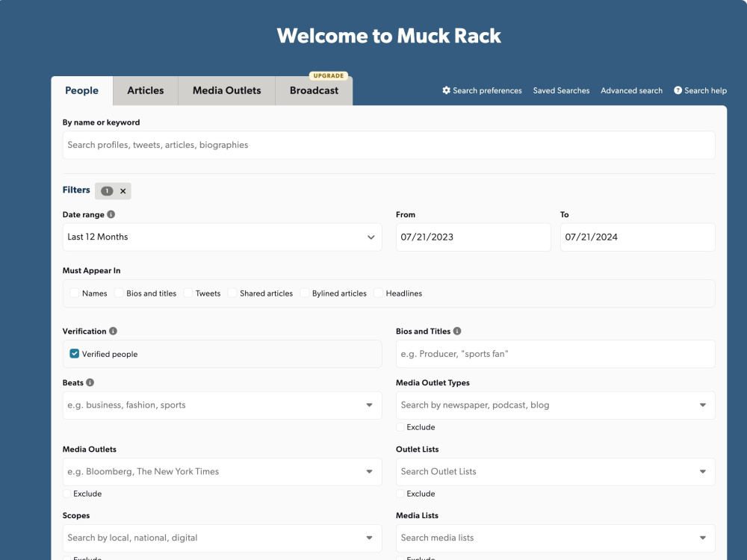Click the Bios and Titles info icon
This screenshot has width=747, height=560.
(457, 331)
